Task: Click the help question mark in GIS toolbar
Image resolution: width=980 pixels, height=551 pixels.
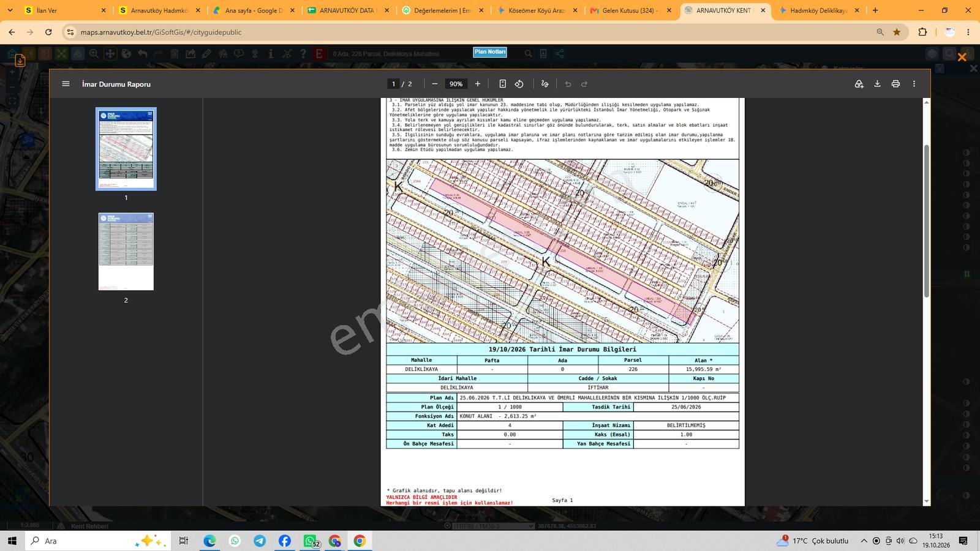Action: pos(303,54)
